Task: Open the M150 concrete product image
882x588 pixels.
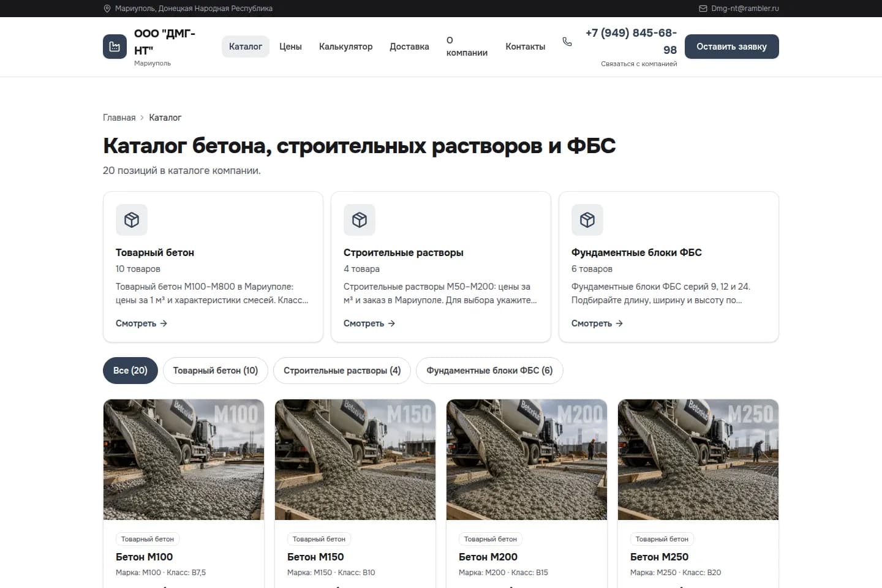Action: coord(355,459)
